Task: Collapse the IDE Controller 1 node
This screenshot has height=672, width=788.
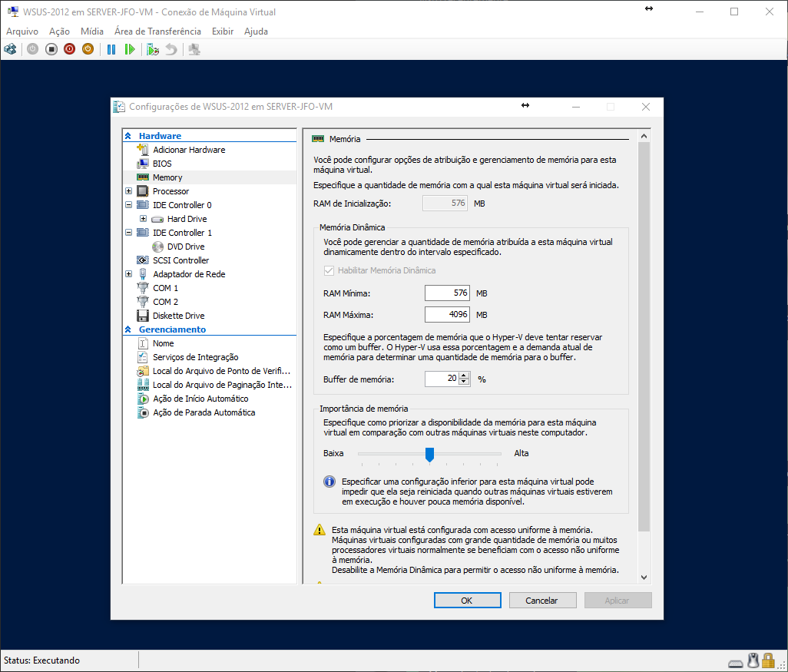Action: pyautogui.click(x=129, y=233)
